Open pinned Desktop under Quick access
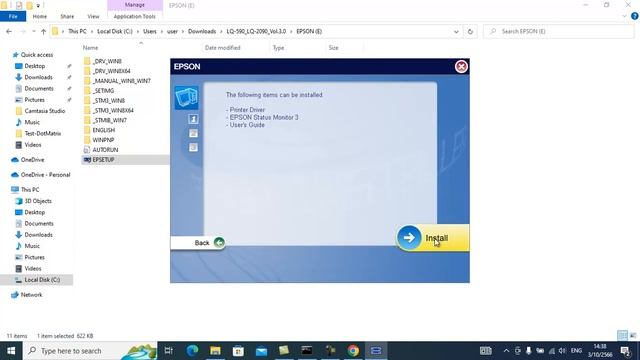Image resolution: width=640 pixels, height=360 pixels. (x=34, y=66)
